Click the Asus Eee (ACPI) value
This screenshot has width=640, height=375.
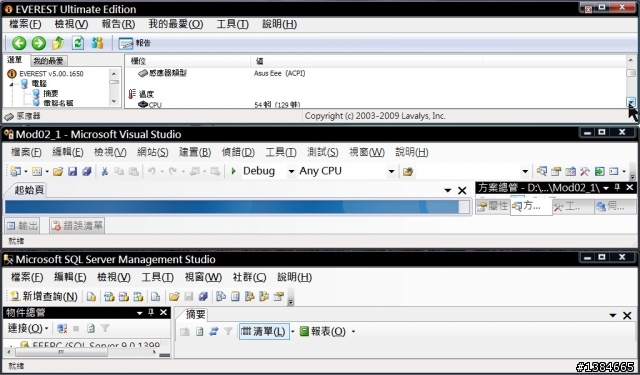pyautogui.click(x=280, y=73)
